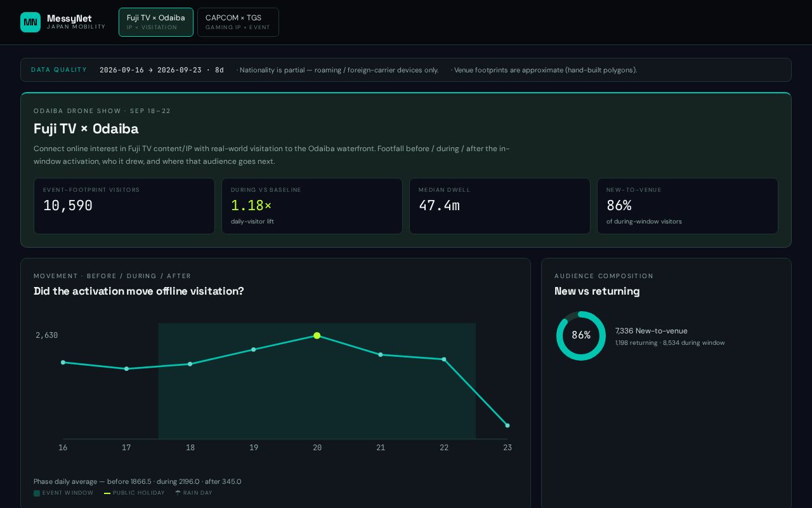Open the CAPCOM × TGS tab

(x=238, y=22)
